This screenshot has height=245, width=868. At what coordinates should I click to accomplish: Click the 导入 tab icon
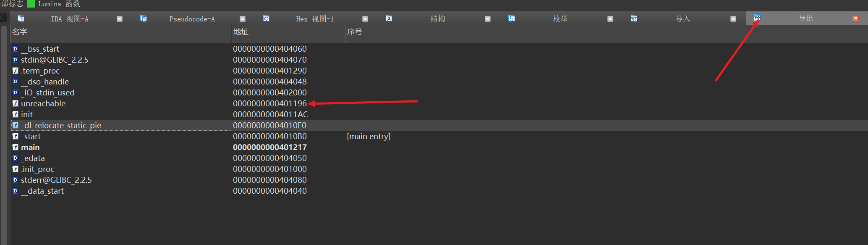click(x=634, y=18)
